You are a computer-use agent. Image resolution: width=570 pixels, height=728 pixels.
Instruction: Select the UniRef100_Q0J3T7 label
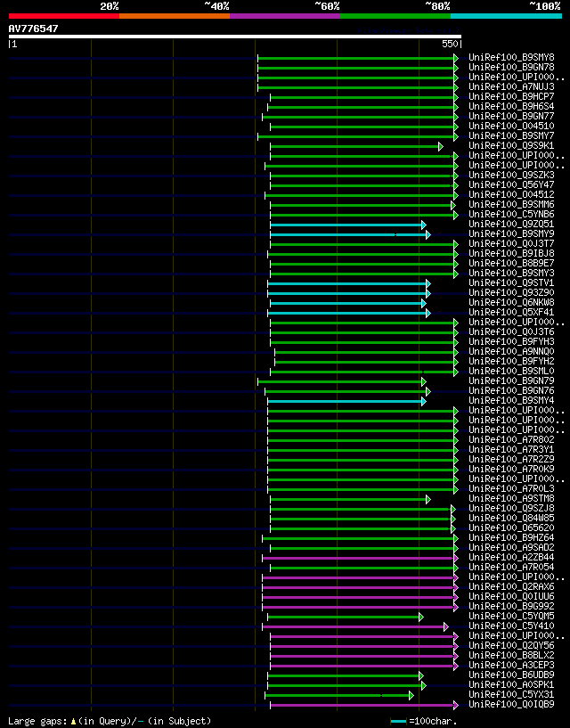pos(511,244)
